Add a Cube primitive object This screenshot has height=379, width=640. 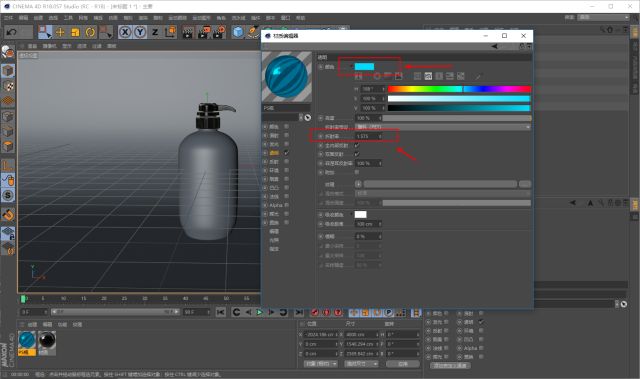238,32
